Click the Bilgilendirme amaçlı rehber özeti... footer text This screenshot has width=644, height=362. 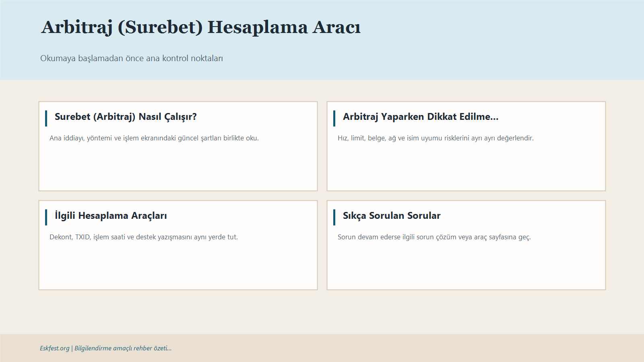[123, 348]
